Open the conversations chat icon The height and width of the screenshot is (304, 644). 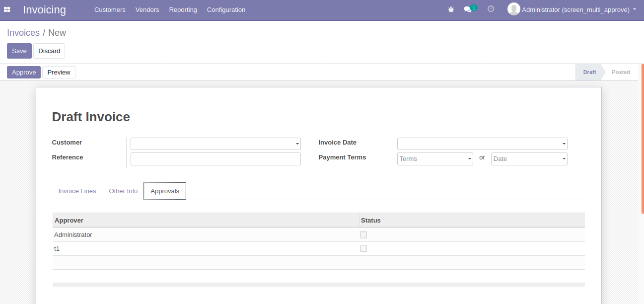click(468, 9)
